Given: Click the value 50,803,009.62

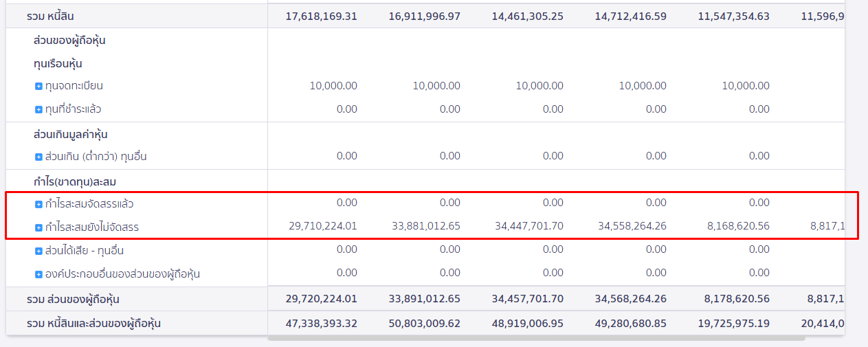Looking at the screenshot, I should pyautogui.click(x=425, y=323).
